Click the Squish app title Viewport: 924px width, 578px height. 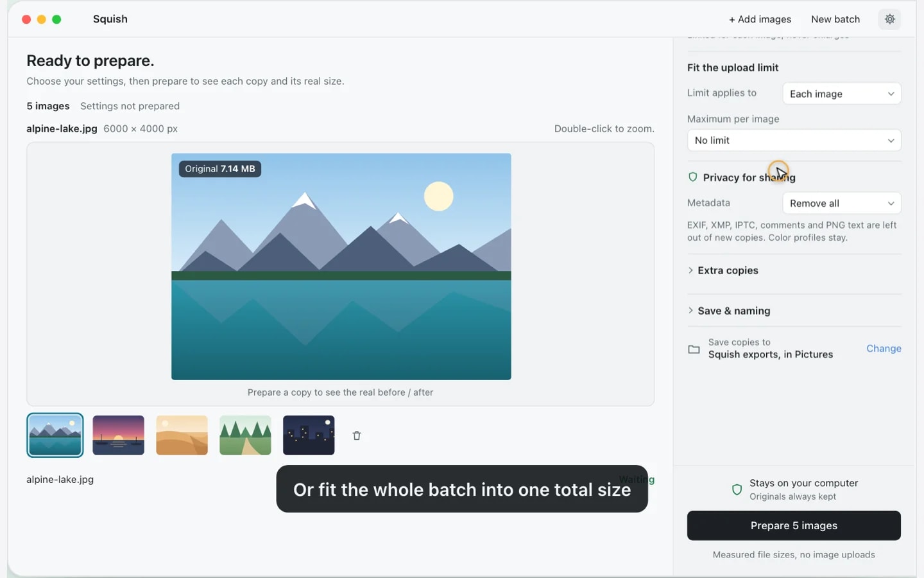tap(110, 19)
